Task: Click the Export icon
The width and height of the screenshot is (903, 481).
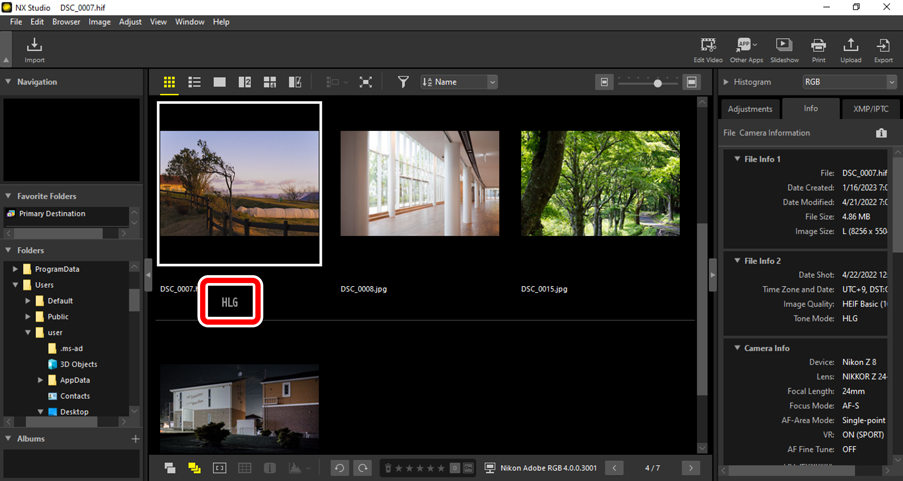Action: [x=883, y=49]
